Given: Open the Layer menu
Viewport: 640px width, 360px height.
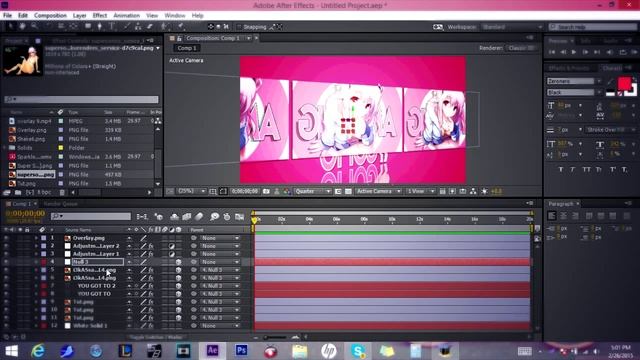Looking at the screenshot, I should (x=79, y=16).
